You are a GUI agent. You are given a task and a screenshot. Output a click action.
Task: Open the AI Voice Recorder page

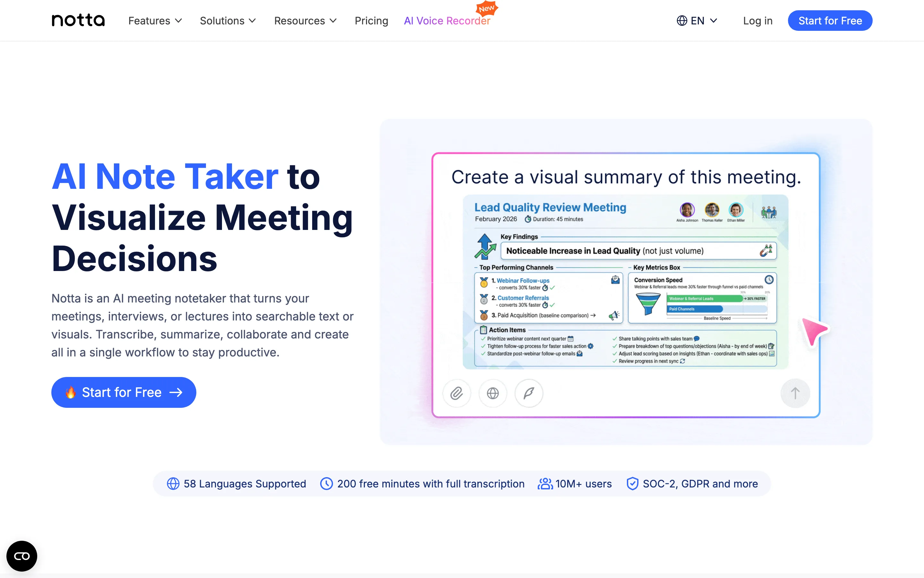pyautogui.click(x=447, y=21)
